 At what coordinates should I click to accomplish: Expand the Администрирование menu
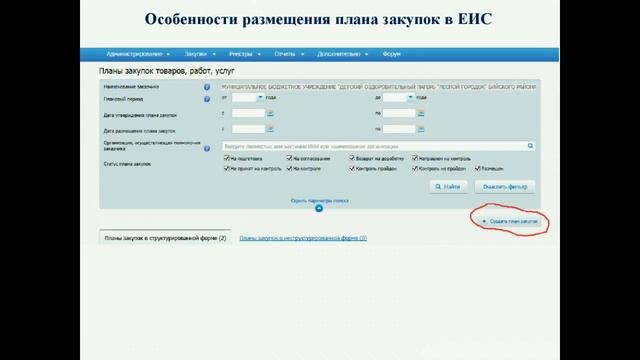pyautogui.click(x=138, y=54)
